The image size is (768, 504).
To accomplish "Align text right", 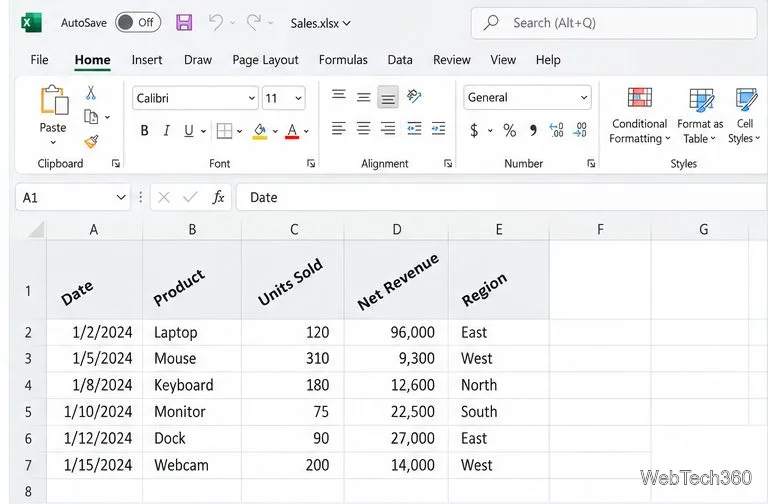I will [x=388, y=129].
